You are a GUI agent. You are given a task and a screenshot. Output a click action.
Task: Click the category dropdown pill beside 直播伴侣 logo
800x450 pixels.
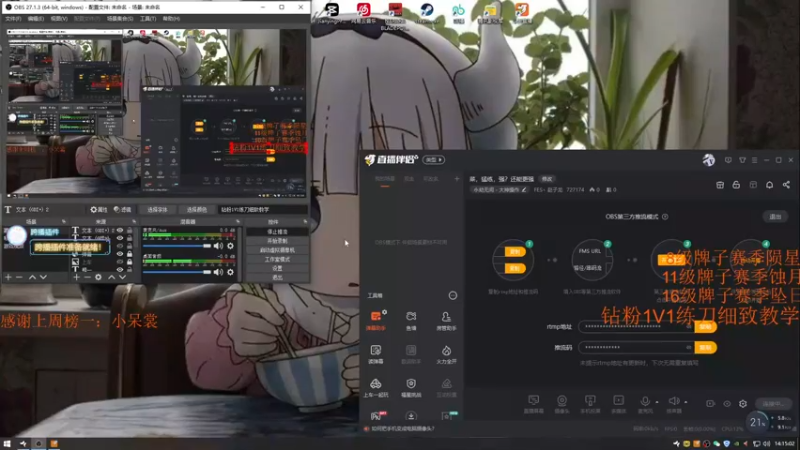pos(434,160)
